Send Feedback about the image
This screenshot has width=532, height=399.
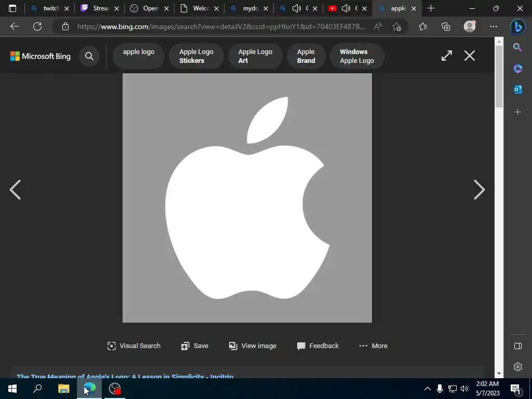[317, 345]
